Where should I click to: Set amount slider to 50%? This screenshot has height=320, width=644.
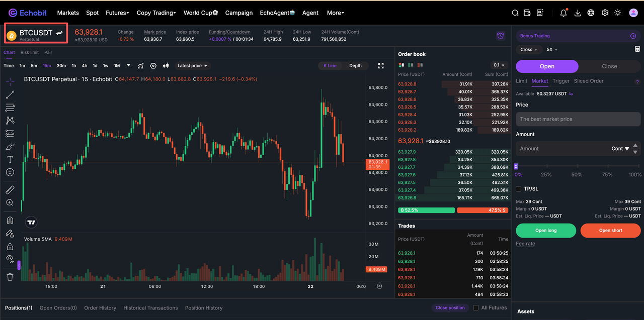tap(577, 175)
